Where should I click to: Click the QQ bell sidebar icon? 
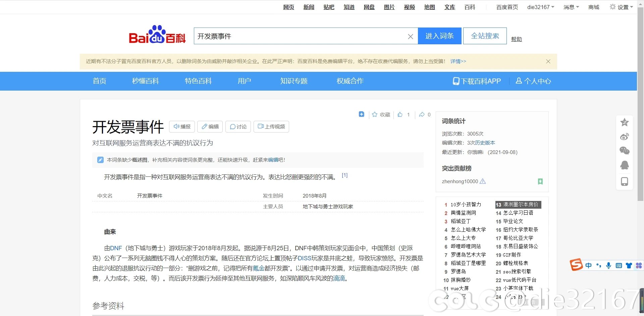[624, 165]
